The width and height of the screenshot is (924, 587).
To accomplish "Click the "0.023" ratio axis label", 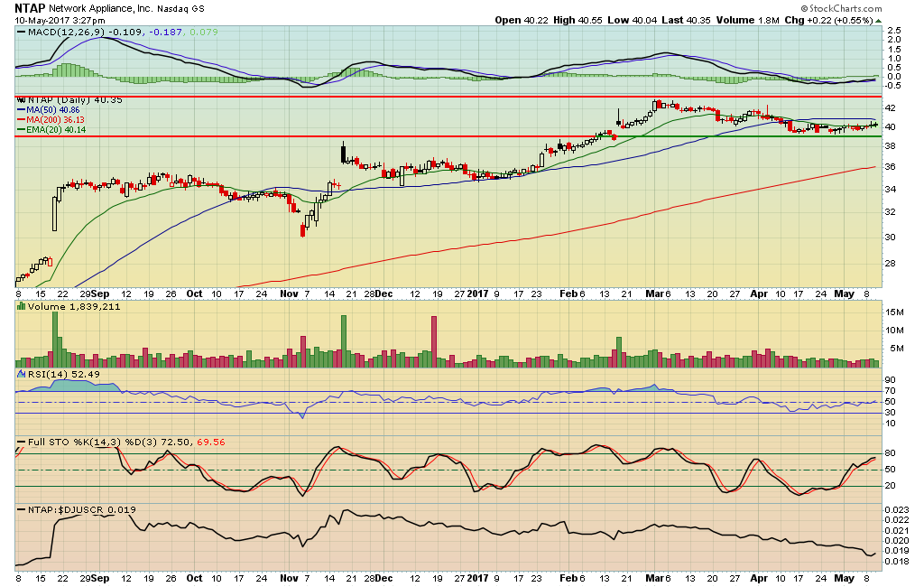I will click(896, 509).
